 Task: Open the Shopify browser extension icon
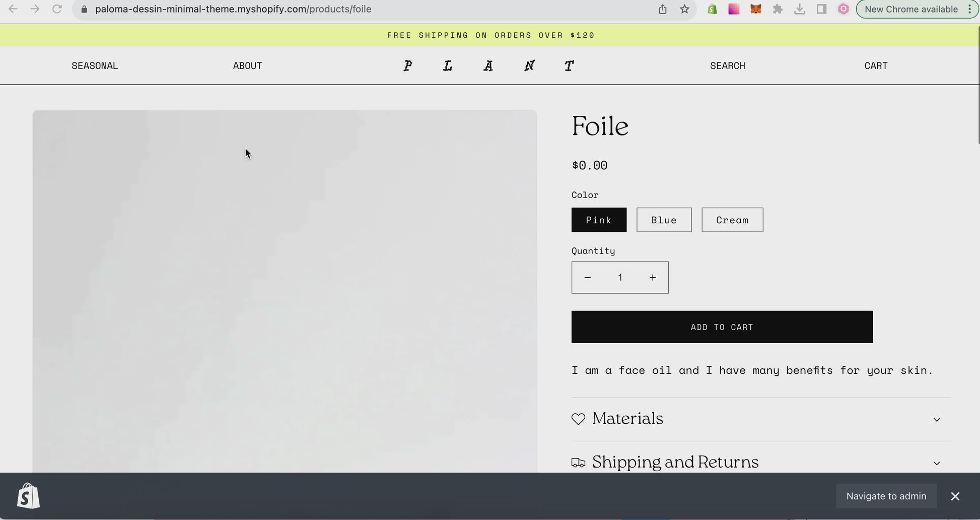pos(712,9)
